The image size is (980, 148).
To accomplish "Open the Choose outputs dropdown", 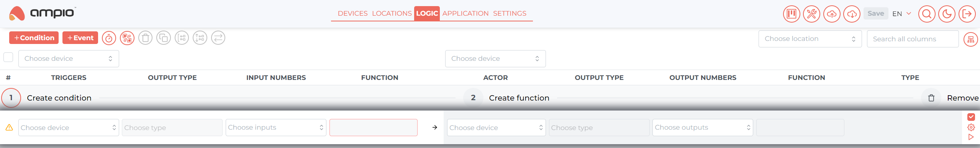I will [703, 127].
